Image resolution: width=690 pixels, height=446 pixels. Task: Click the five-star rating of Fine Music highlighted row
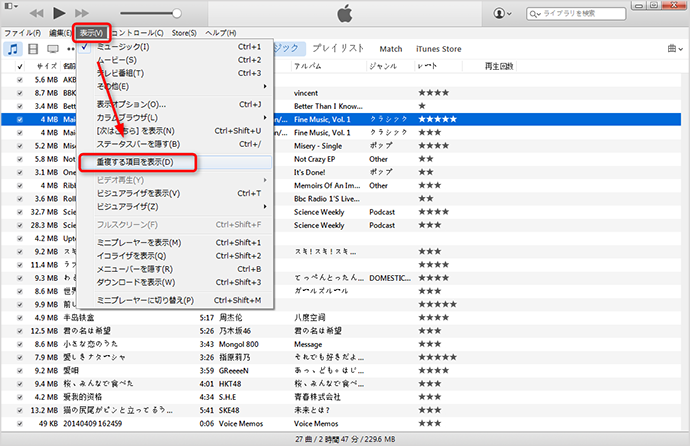pos(437,119)
